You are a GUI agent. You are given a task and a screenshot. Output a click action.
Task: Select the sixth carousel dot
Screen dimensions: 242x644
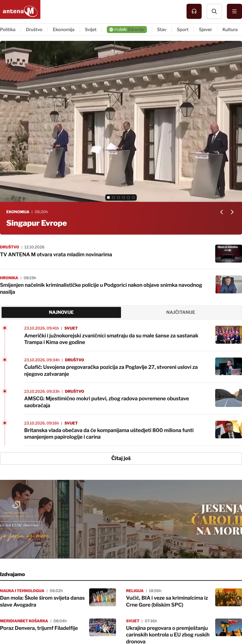(133, 198)
